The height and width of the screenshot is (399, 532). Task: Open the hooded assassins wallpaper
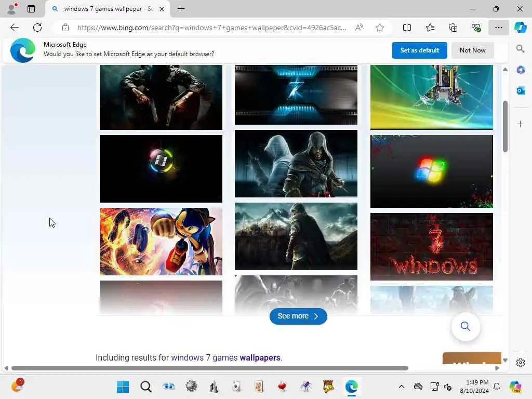point(296,164)
